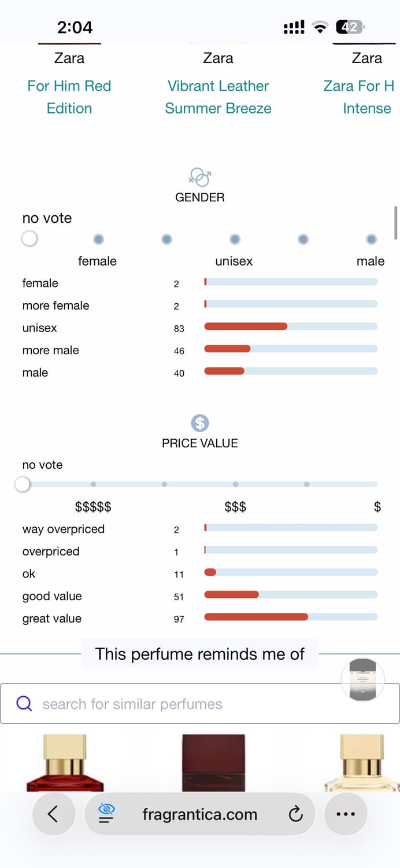Set price value slider to $$$

tap(235, 484)
